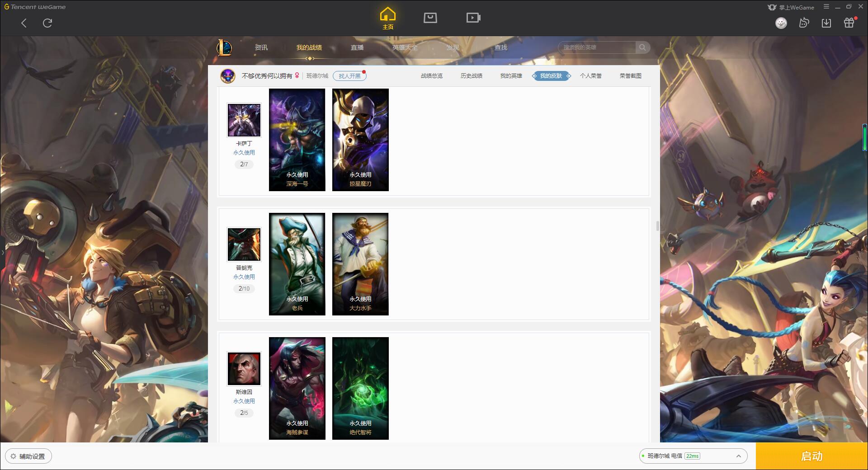Open the 大力水手 skin card

[360, 264]
